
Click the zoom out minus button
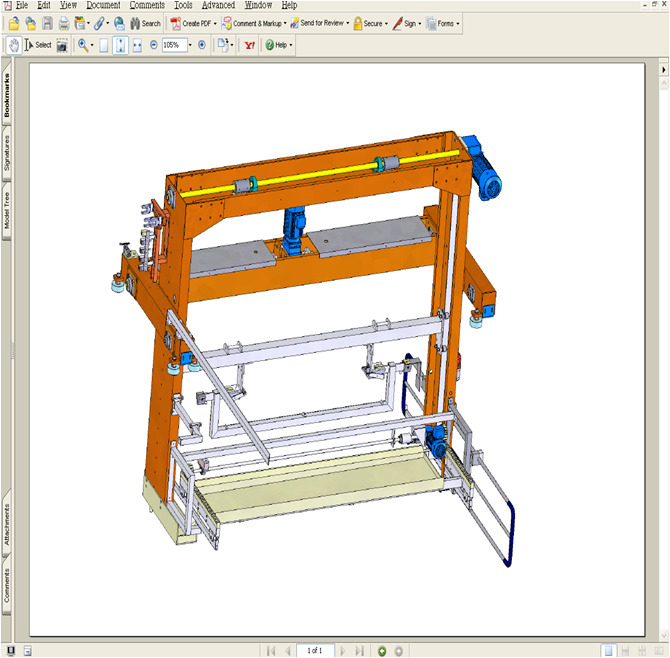click(153, 45)
